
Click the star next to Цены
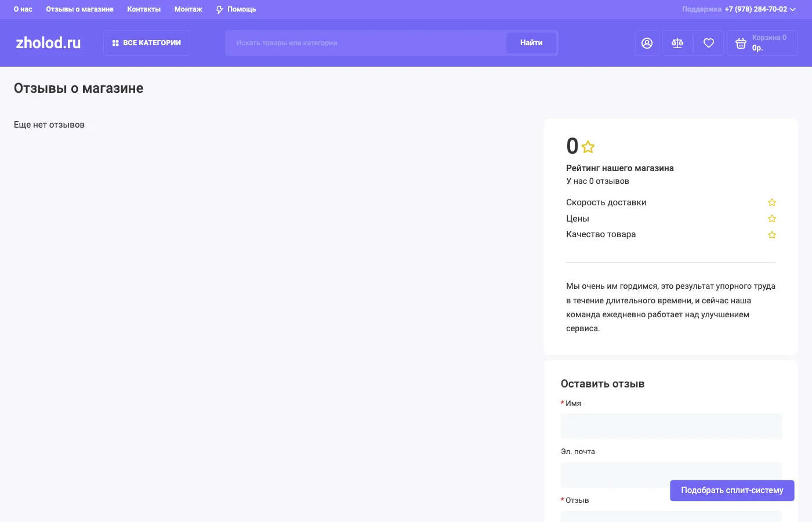click(x=771, y=219)
